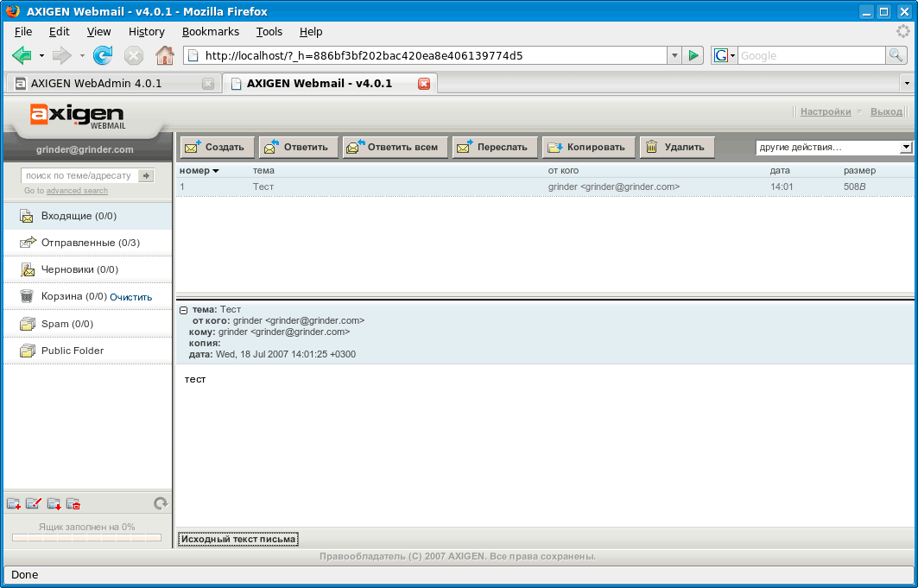Close the AXIGEN WebAdmin tab
Screen dimensions: 918x588
(x=208, y=84)
